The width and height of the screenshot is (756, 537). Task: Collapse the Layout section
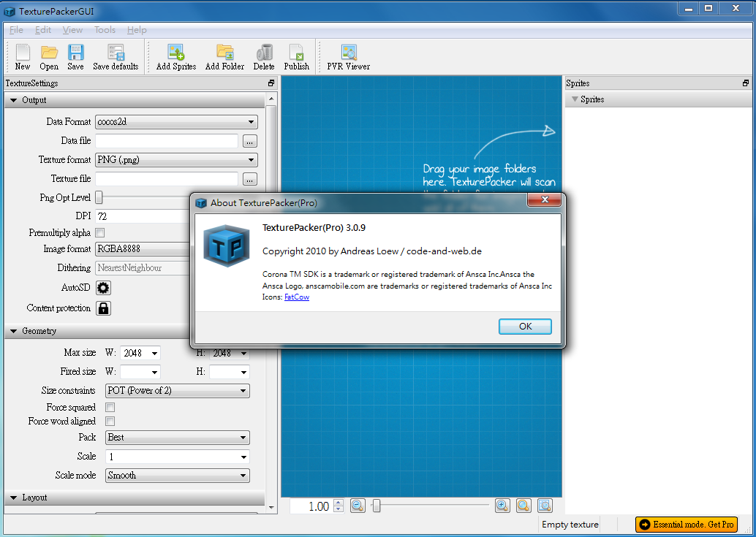tap(13, 498)
